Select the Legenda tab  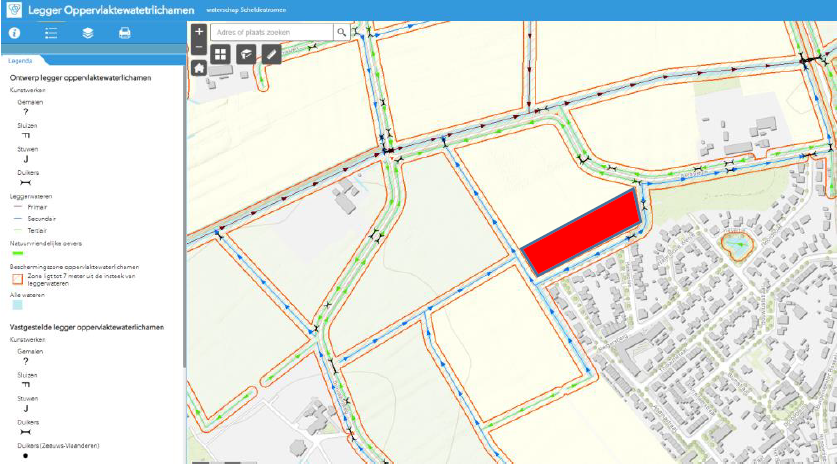(x=20, y=61)
